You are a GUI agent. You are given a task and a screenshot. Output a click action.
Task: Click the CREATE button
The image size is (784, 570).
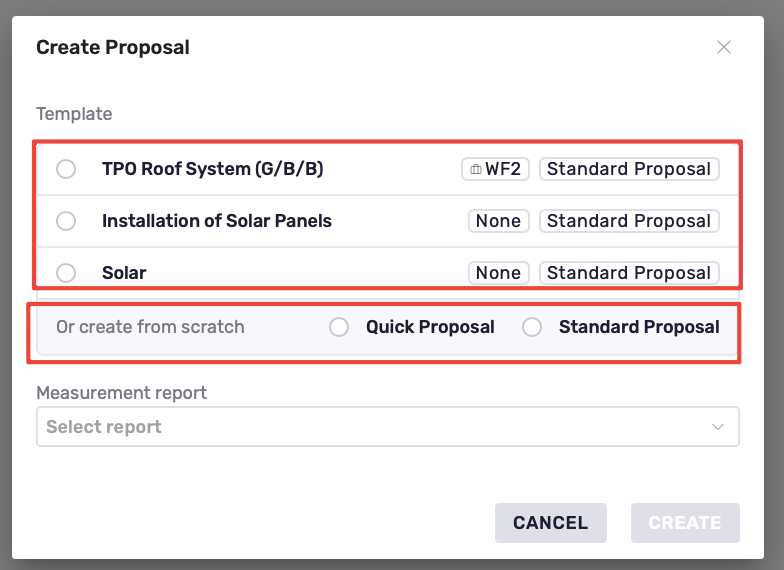685,522
